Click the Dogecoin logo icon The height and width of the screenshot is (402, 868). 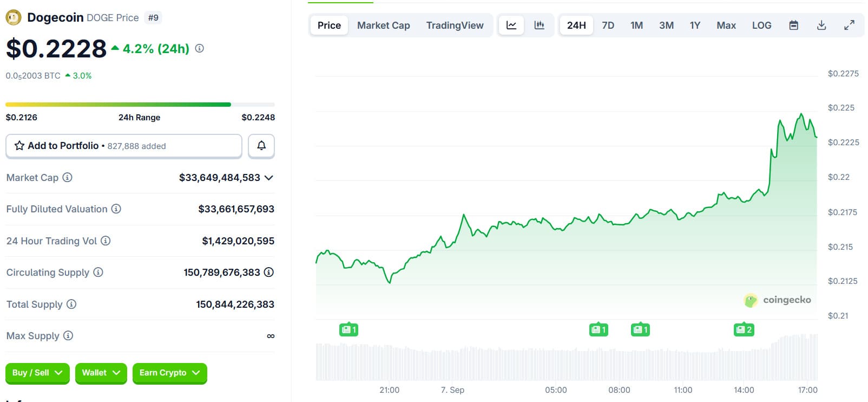pyautogui.click(x=13, y=18)
